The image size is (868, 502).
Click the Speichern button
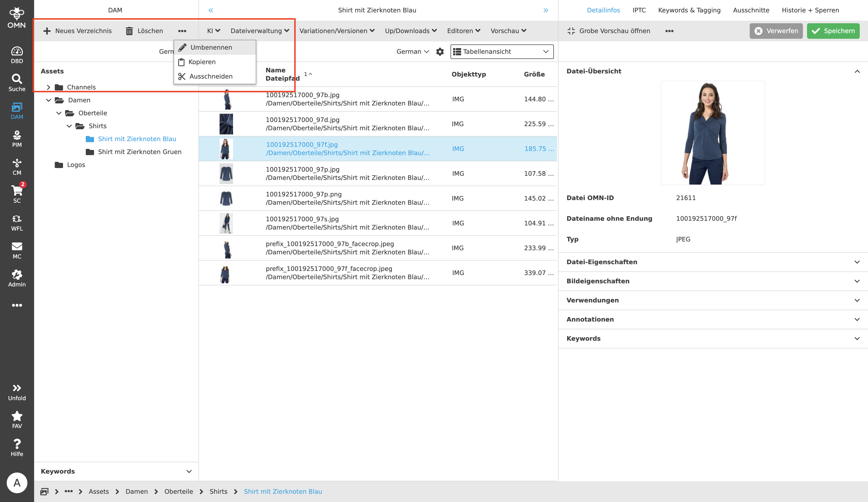point(833,31)
